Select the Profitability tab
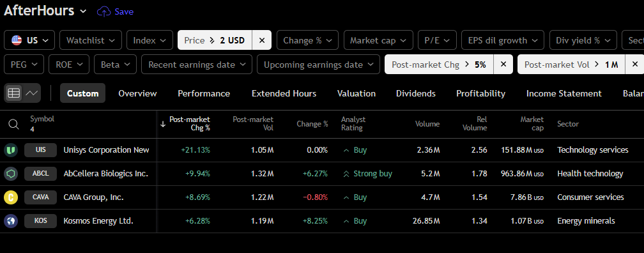The height and width of the screenshot is (253, 644). point(480,93)
